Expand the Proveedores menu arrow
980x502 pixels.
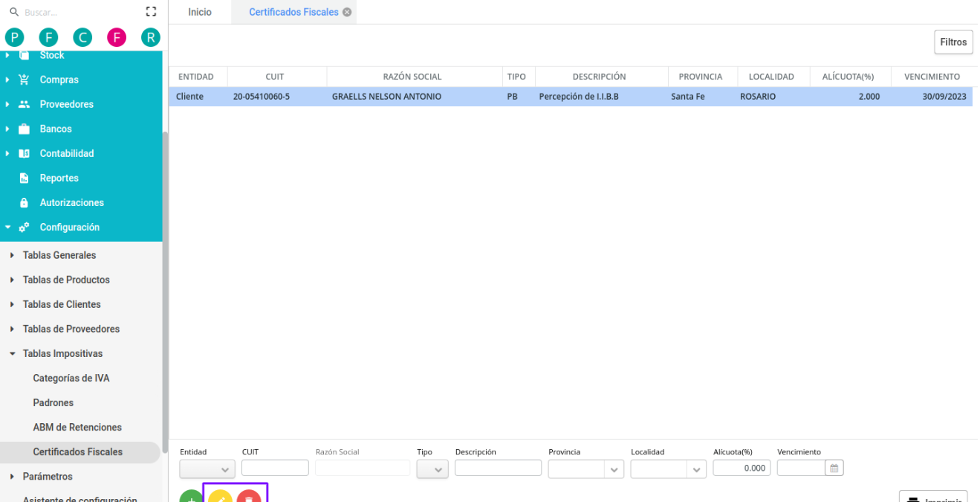pyautogui.click(x=7, y=104)
